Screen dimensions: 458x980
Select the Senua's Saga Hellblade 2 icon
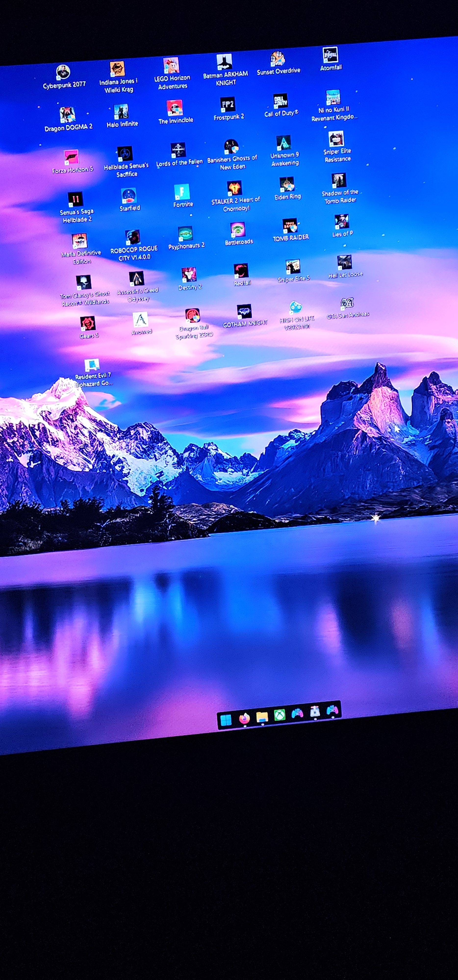pos(75,199)
